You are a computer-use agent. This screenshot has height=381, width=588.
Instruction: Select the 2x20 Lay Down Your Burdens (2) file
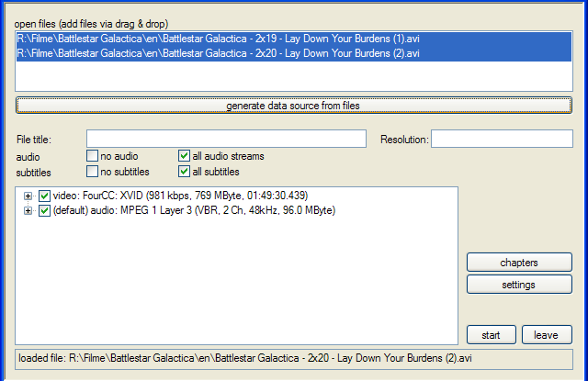(x=218, y=53)
